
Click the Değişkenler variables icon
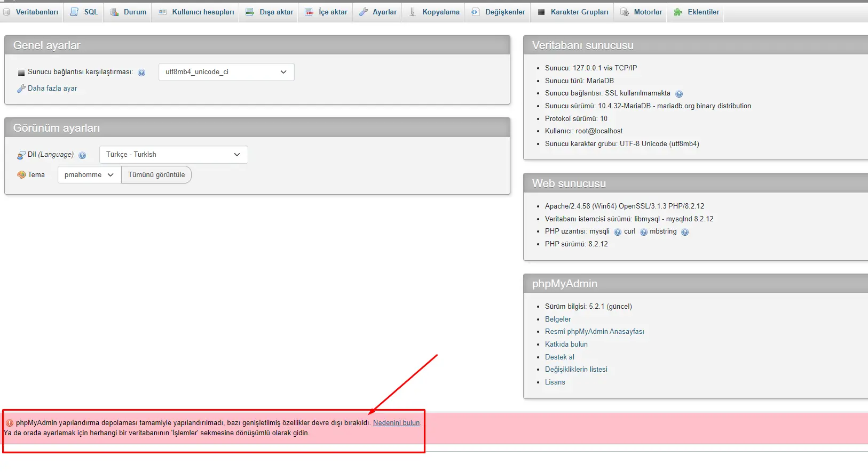[x=475, y=12]
